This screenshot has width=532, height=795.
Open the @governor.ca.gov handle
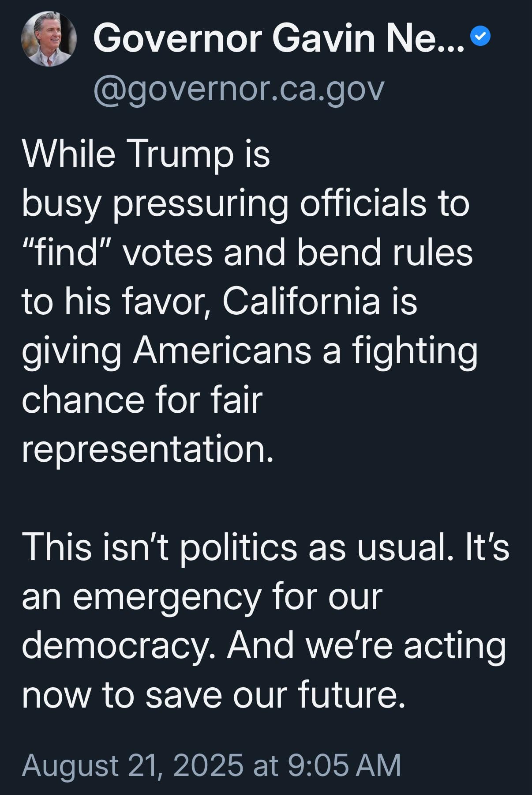pos(239,89)
